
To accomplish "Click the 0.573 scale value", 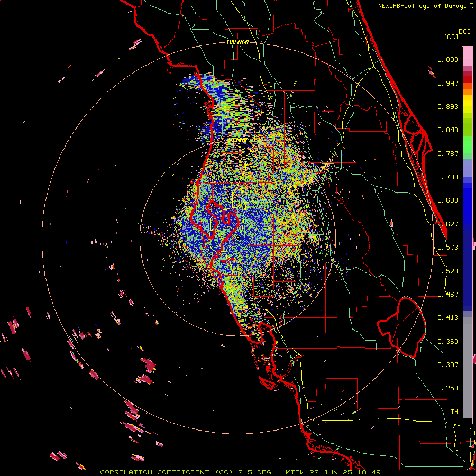I will [x=448, y=248].
